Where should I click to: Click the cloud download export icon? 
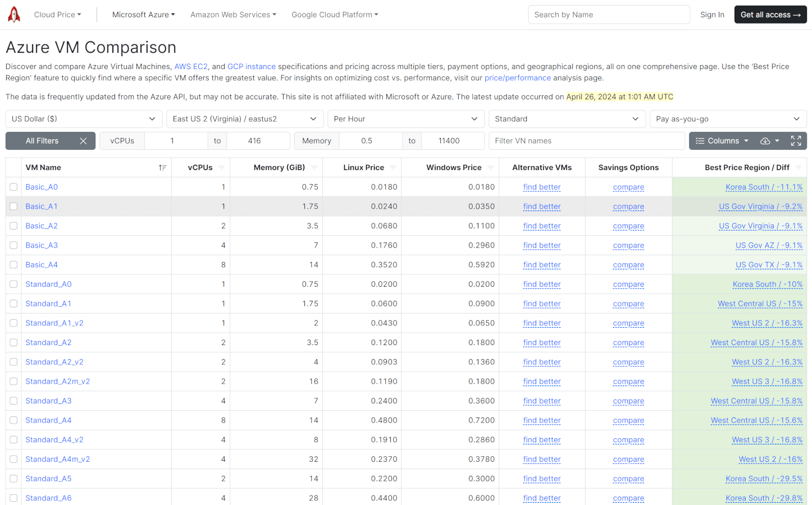coord(765,141)
